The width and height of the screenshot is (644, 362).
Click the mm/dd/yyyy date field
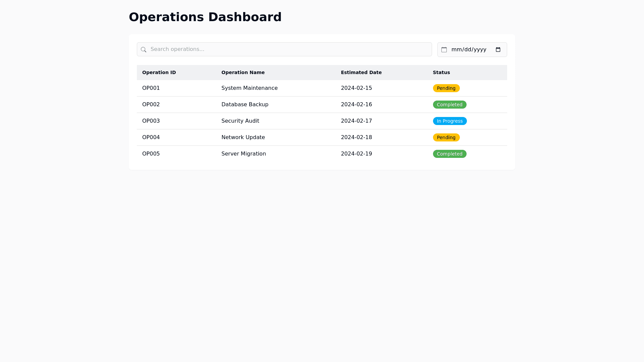(469, 50)
